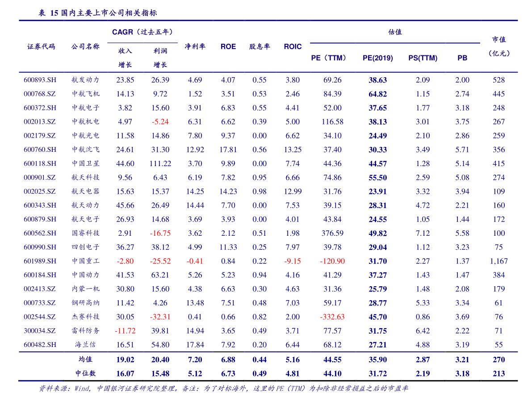Select the PE(2018) column header
Image resolution: width=532 pixels, height=401 pixels.
tap(377, 58)
